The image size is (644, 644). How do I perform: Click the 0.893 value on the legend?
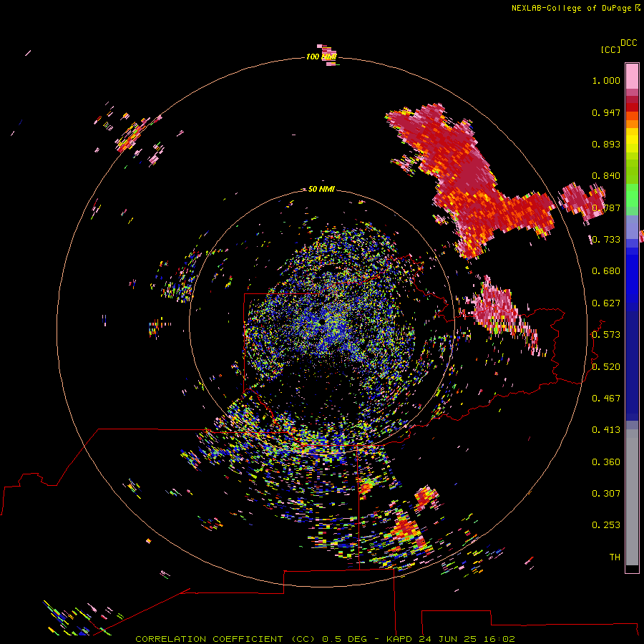606,144
